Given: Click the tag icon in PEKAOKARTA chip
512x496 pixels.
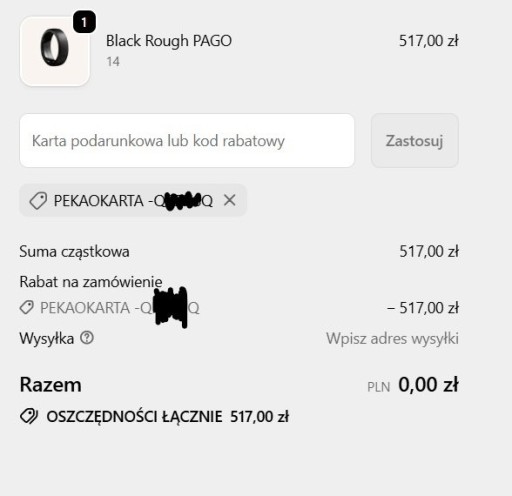Looking at the screenshot, I should (38, 201).
